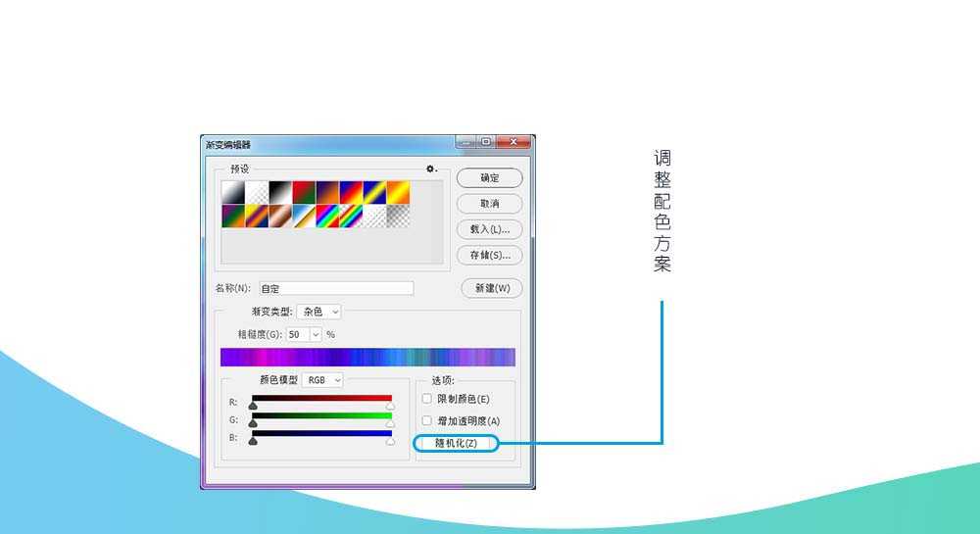Click the black left handle of G slider
980x534 pixels.
(x=253, y=423)
